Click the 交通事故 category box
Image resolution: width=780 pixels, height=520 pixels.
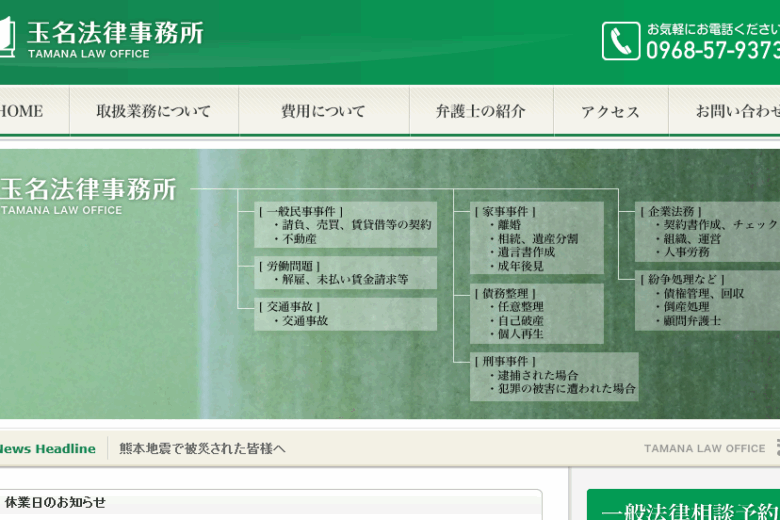click(x=346, y=314)
